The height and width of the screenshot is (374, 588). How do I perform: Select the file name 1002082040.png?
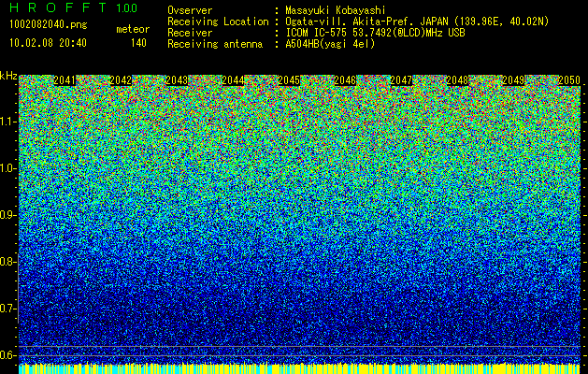point(49,25)
